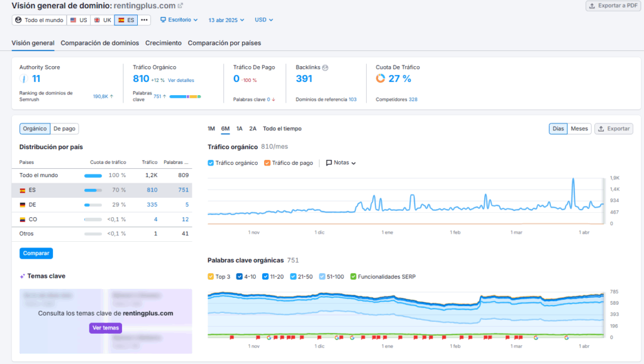Uncheck the Tráfico orgánico checkbox
This screenshot has width=644, height=364.
pos(211,162)
